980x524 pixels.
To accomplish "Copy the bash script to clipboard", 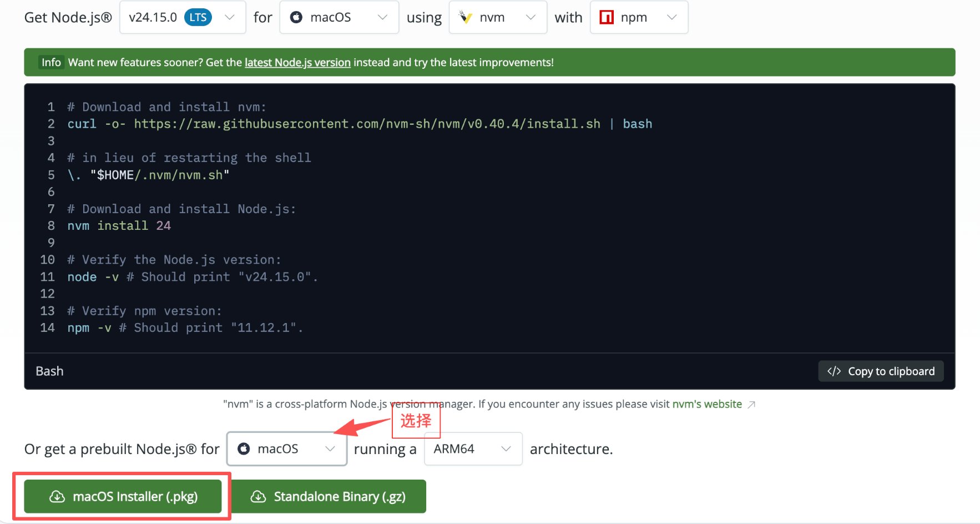I will pos(881,371).
